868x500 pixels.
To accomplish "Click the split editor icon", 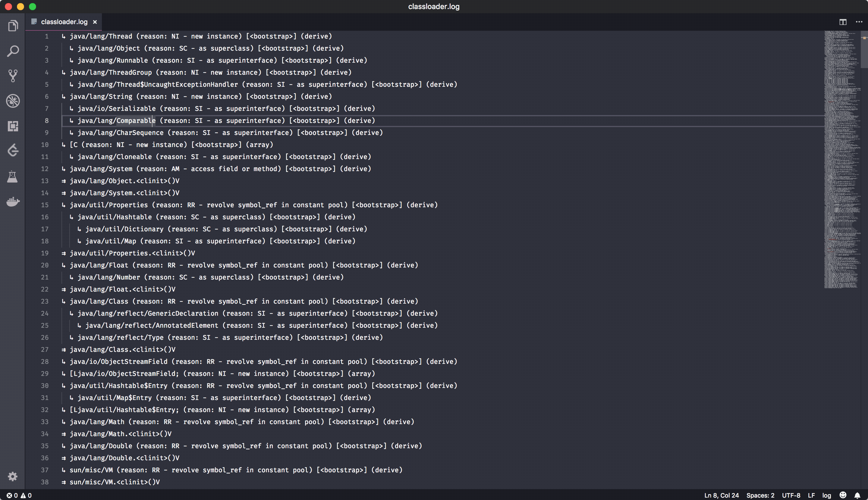I will [x=843, y=22].
